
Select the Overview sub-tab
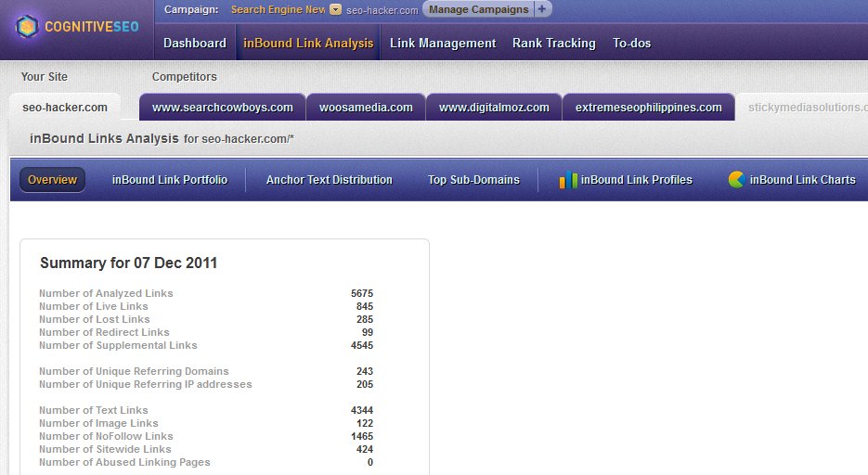click(53, 180)
